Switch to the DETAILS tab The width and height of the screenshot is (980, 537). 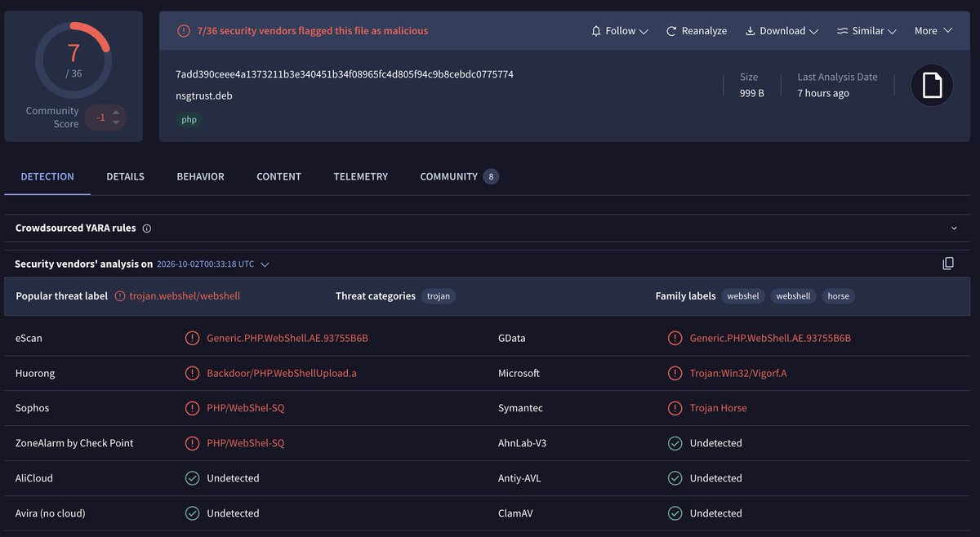pyautogui.click(x=125, y=176)
